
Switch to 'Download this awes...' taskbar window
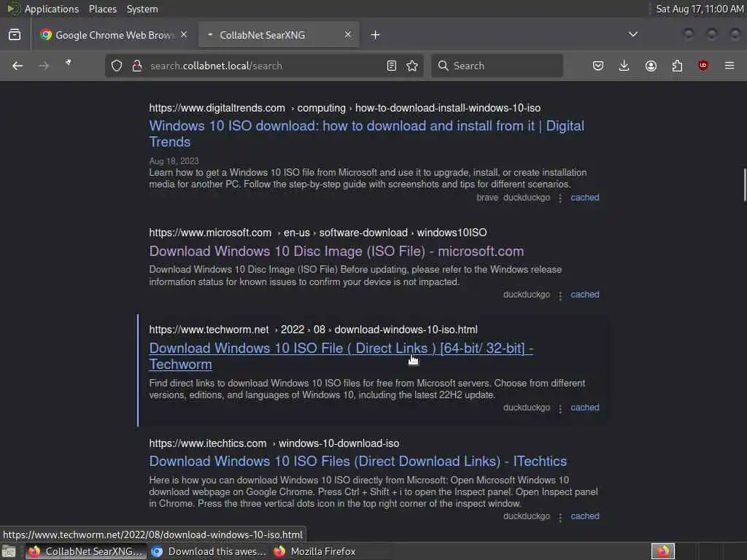(x=209, y=551)
